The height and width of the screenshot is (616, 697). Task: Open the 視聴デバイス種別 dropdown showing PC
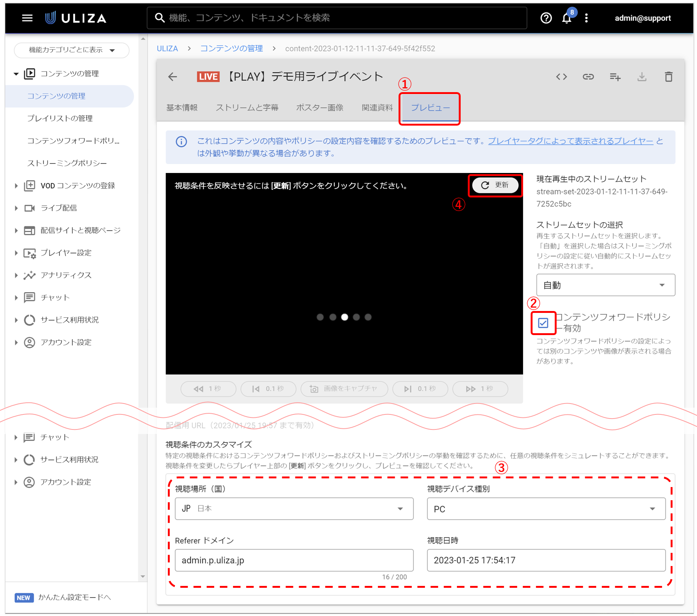click(546, 508)
